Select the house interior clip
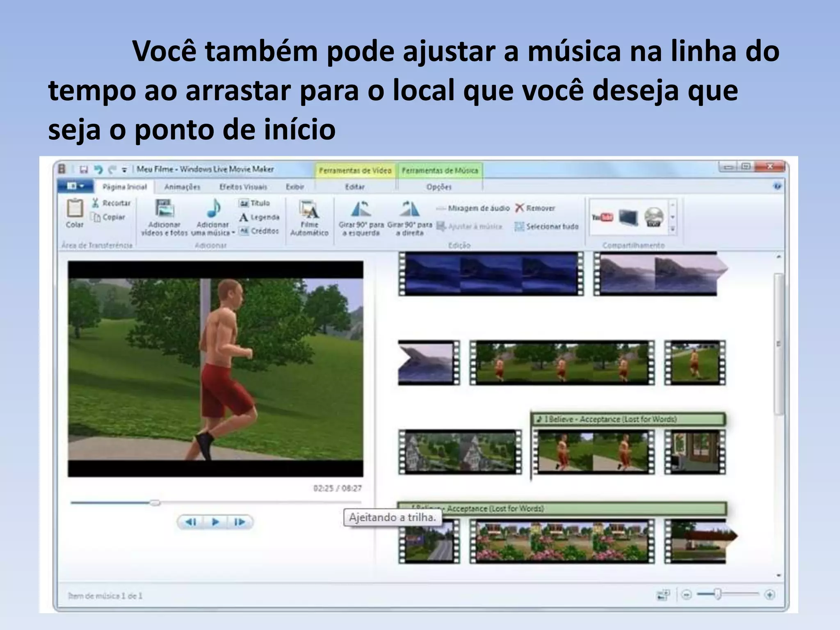 click(x=695, y=452)
